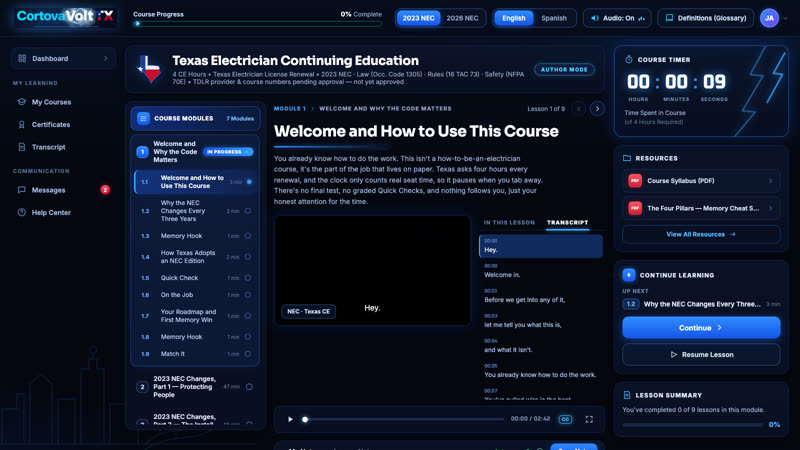Open the JA user avatar menu
Screen dimensions: 800x450
(769, 18)
